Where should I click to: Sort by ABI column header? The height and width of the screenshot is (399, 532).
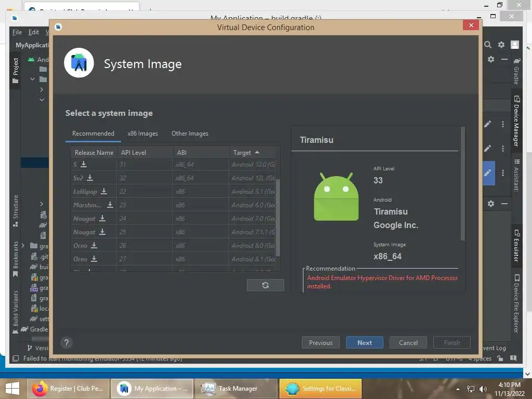pos(201,153)
